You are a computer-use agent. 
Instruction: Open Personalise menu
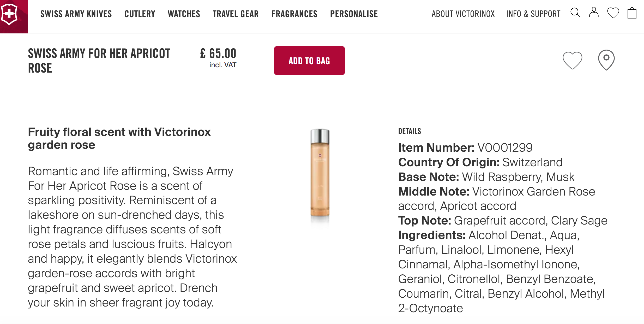(354, 14)
